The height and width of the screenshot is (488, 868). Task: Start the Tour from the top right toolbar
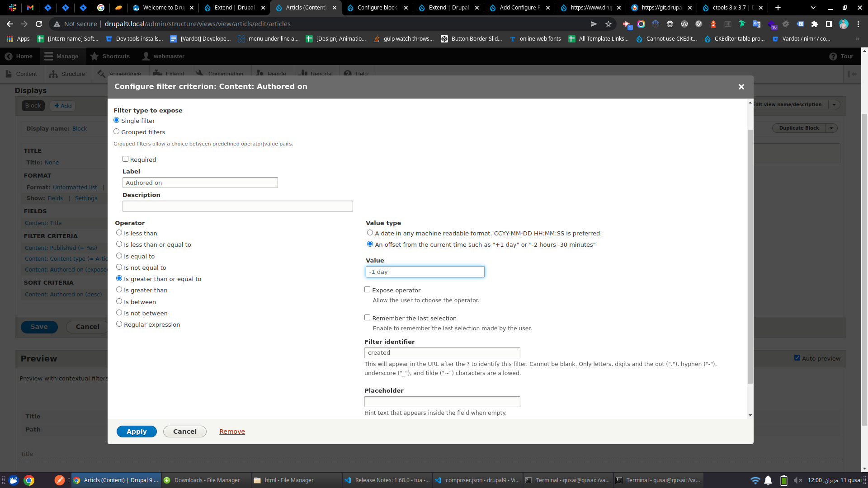tap(841, 56)
